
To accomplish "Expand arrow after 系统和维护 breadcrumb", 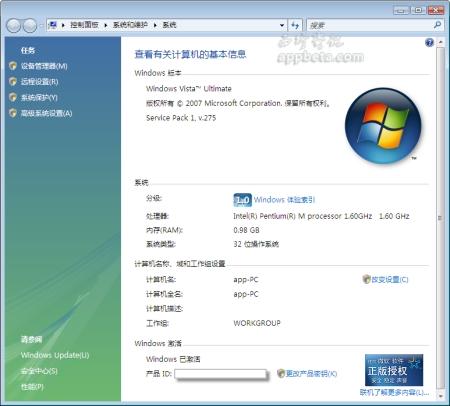I will click(x=155, y=25).
